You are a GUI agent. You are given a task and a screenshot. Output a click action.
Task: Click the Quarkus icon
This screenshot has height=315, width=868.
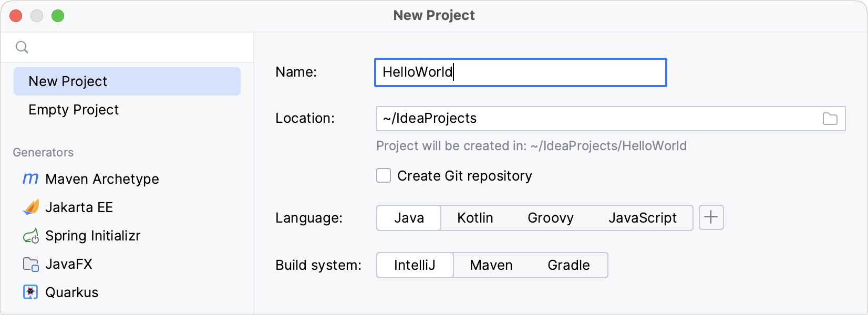(30, 292)
